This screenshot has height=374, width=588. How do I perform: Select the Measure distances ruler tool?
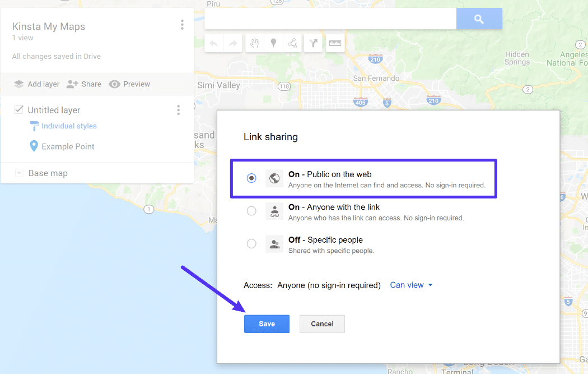coord(335,44)
